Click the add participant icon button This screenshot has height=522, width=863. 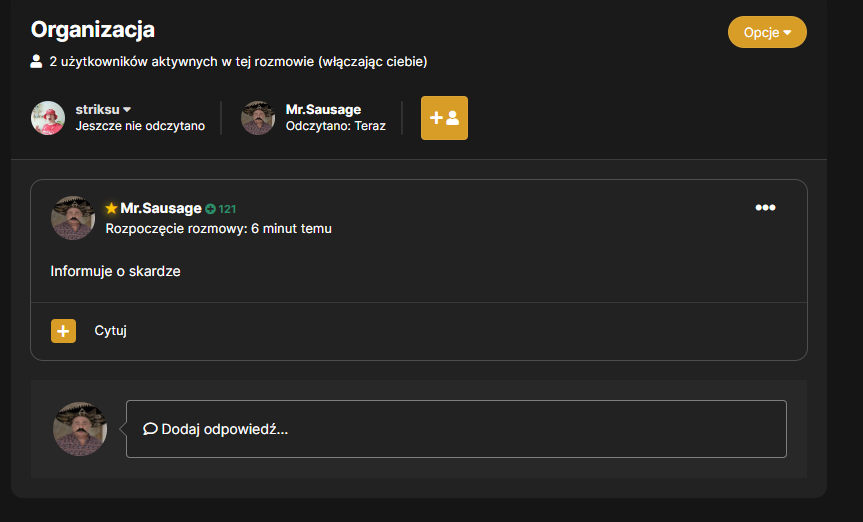point(444,118)
